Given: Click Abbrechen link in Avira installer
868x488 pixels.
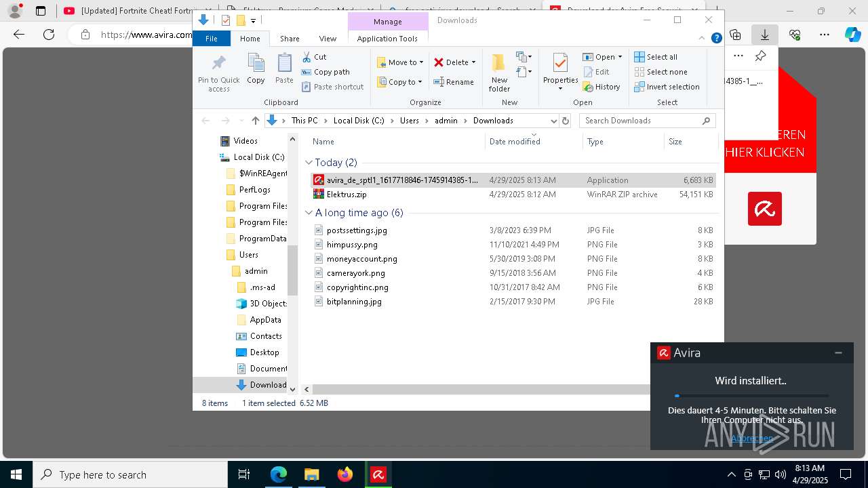Looking at the screenshot, I should click(752, 439).
